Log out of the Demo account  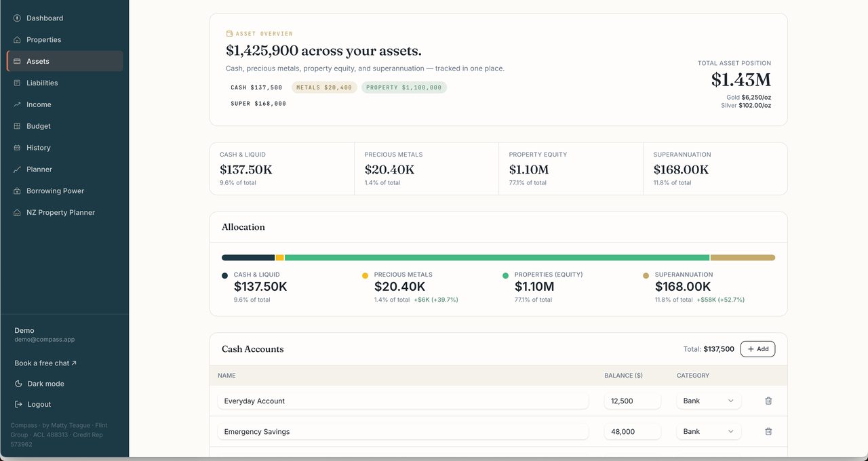click(33, 404)
